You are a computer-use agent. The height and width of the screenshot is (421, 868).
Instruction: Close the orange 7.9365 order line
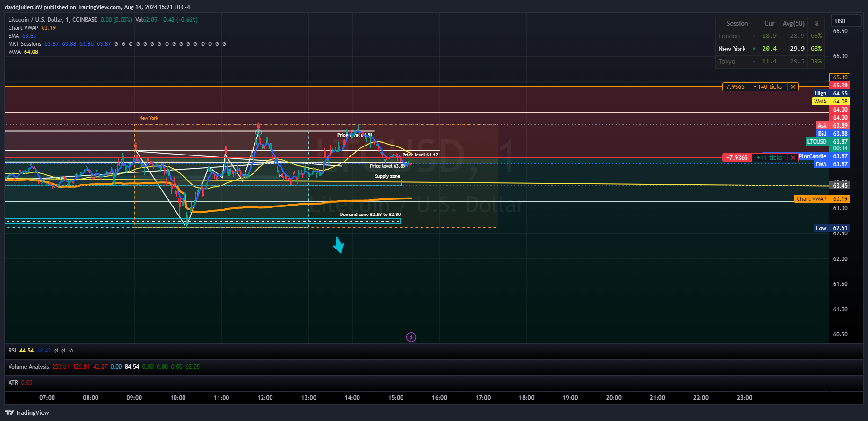coord(793,87)
